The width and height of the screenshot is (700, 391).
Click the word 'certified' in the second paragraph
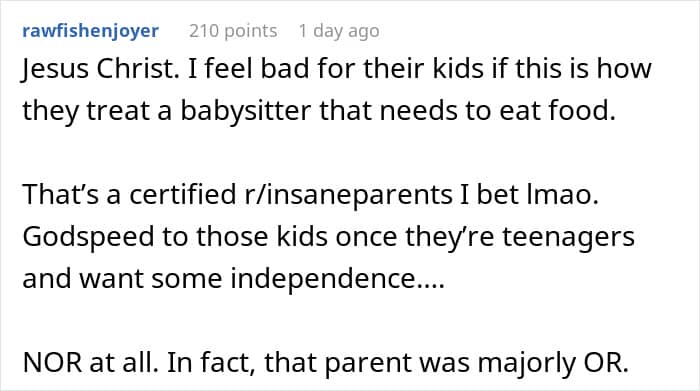pos(183,195)
